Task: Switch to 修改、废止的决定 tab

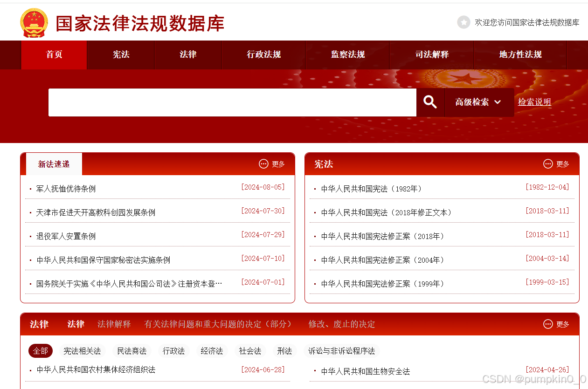Action: click(x=342, y=324)
